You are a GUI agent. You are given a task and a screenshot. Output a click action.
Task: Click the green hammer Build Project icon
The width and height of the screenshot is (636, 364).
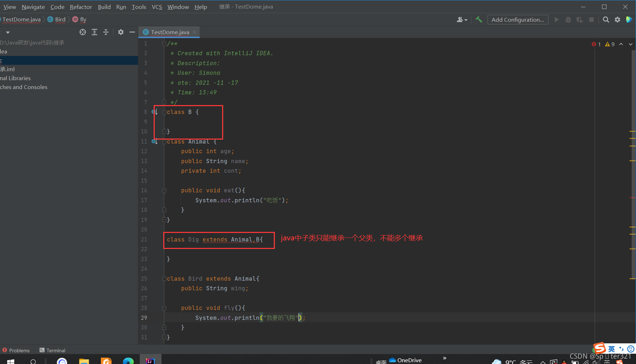click(x=479, y=20)
